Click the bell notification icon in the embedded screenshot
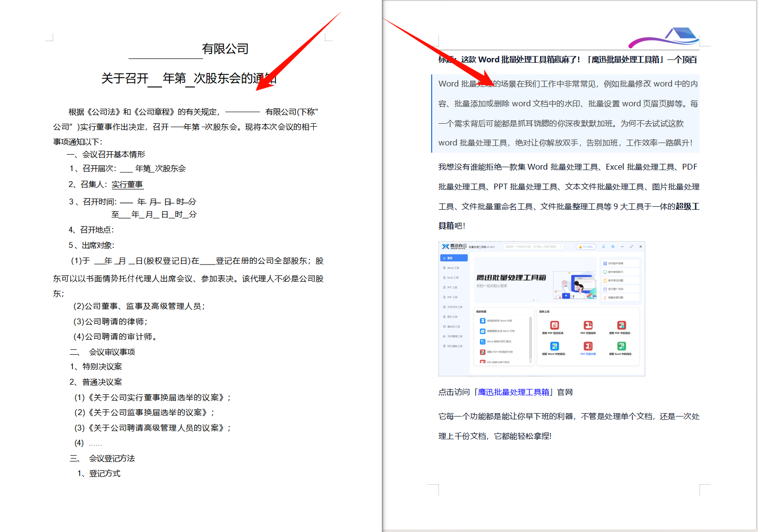 603,246
